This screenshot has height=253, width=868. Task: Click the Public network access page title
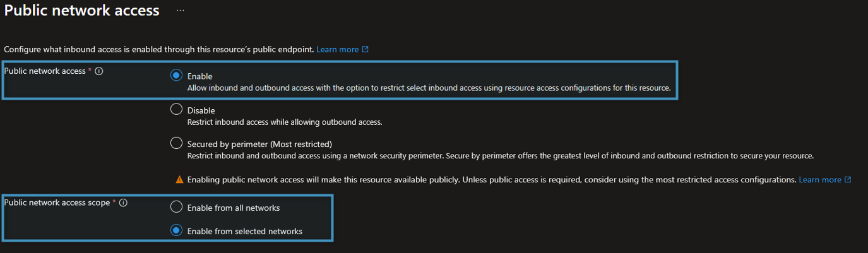pyautogui.click(x=81, y=11)
